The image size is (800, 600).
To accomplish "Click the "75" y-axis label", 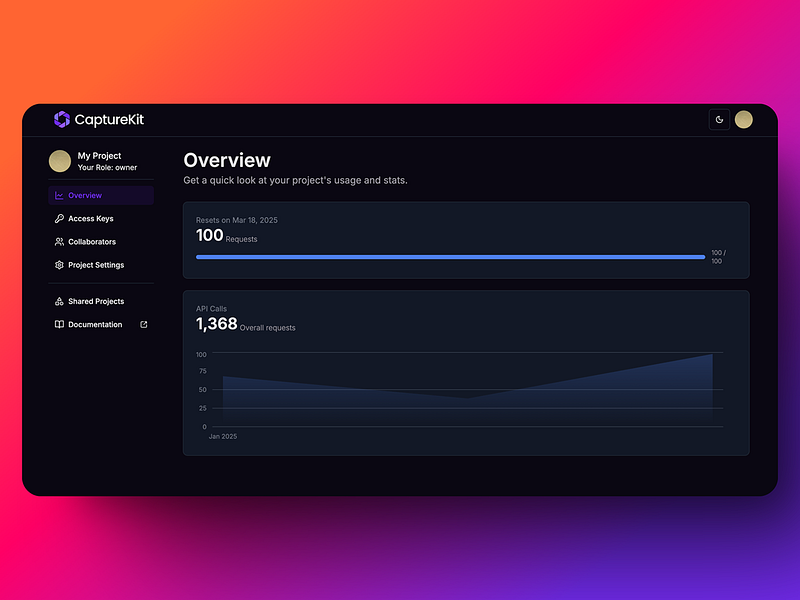I will coord(203,371).
